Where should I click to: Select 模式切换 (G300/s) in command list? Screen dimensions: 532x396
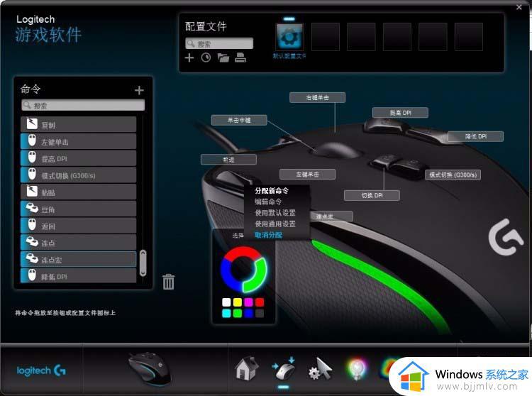click(78, 175)
